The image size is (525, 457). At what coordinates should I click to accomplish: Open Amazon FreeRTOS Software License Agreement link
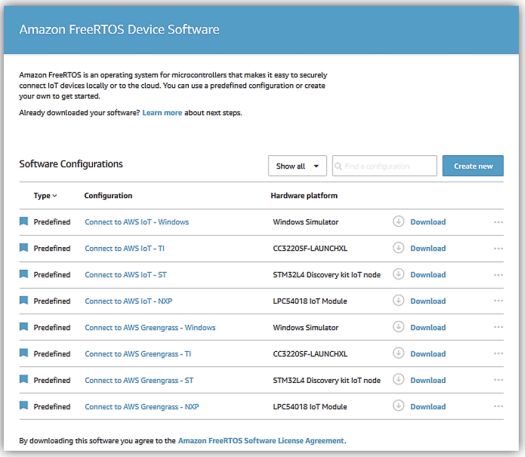(x=261, y=441)
